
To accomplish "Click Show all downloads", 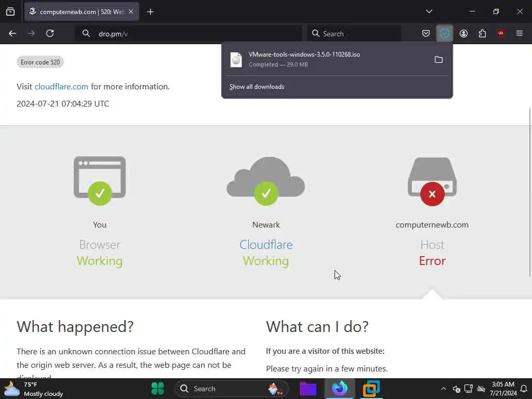I will [x=257, y=87].
